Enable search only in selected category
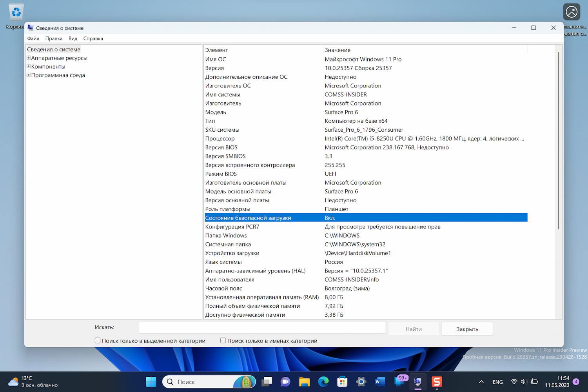 pyautogui.click(x=98, y=341)
